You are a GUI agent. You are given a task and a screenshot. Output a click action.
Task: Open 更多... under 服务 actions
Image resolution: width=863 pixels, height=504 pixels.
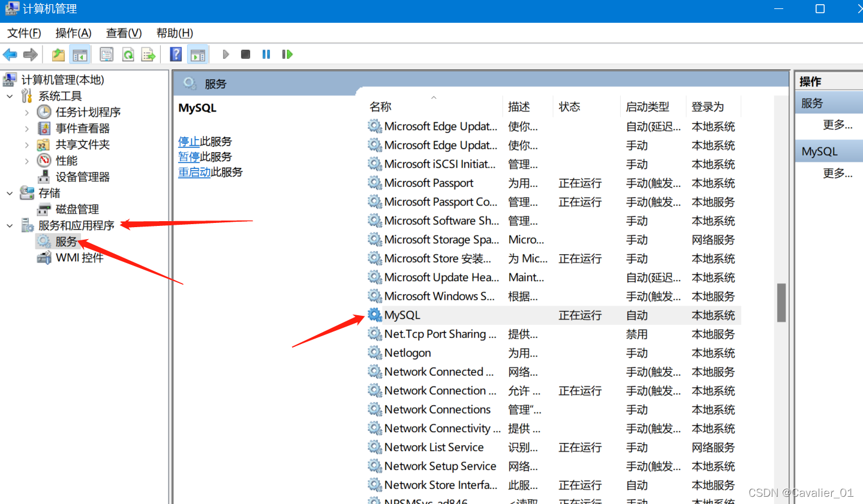838,125
